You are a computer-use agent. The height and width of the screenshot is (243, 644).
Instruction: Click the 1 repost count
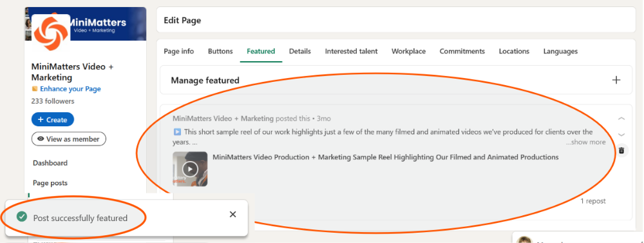592,201
